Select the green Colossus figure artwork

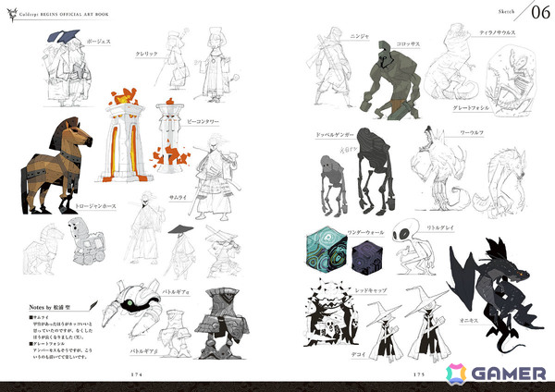pyautogui.click(x=390, y=80)
